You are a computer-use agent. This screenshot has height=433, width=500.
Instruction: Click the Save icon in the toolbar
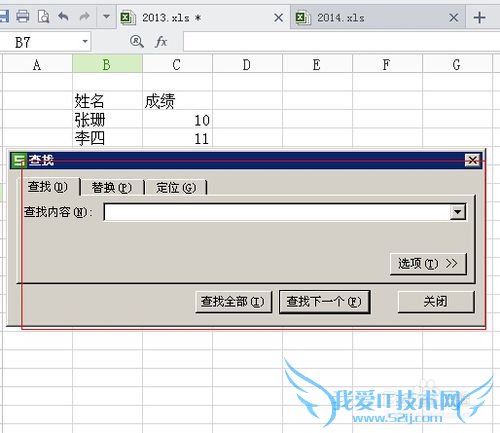(x=3, y=16)
